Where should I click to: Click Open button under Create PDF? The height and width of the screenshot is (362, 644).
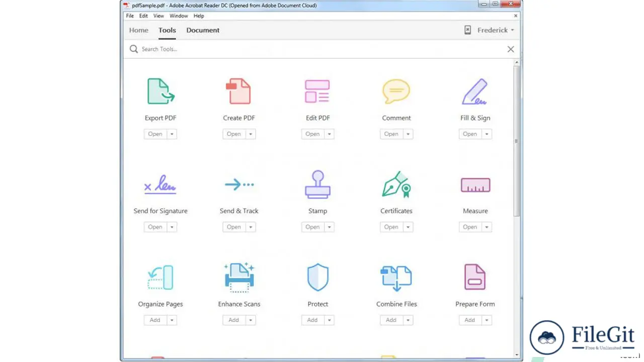coord(234,134)
